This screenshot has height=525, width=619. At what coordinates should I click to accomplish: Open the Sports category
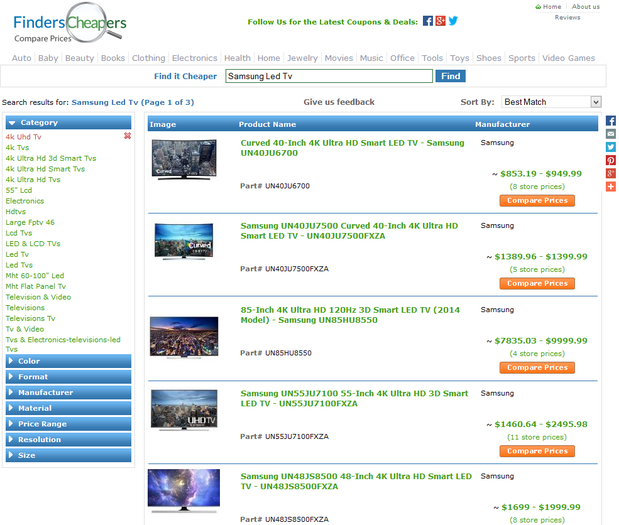pyautogui.click(x=521, y=58)
